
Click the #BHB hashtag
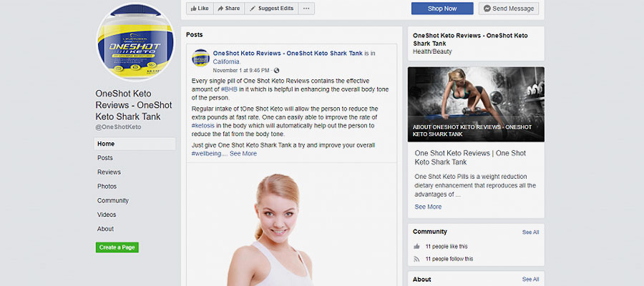[x=229, y=89]
